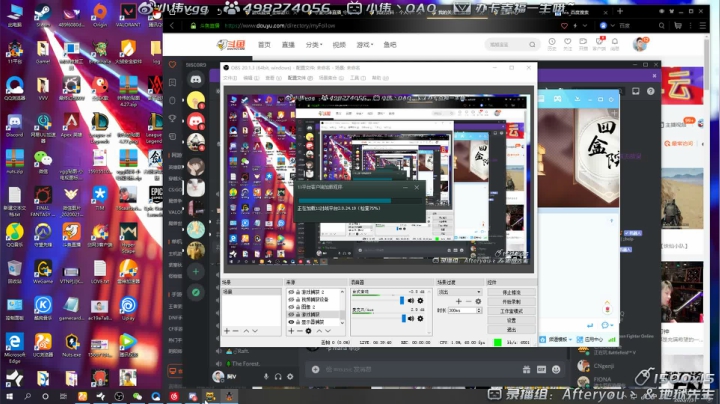Open the Steam desktop shortcut
The width and height of the screenshot is (720, 404).
(x=43, y=15)
